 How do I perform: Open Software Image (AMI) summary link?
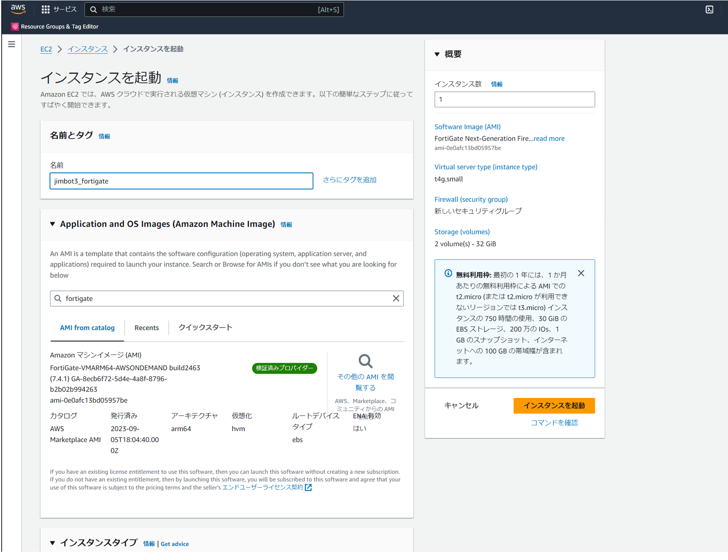click(x=468, y=127)
